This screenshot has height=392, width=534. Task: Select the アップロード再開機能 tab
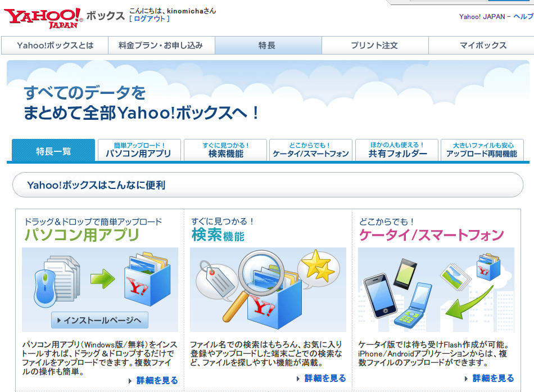point(481,150)
